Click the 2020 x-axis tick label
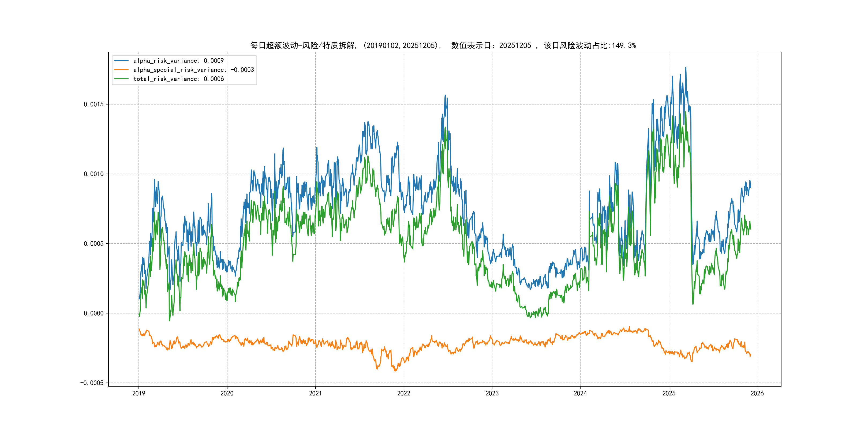Screen dimensions: 868x434 227,393
